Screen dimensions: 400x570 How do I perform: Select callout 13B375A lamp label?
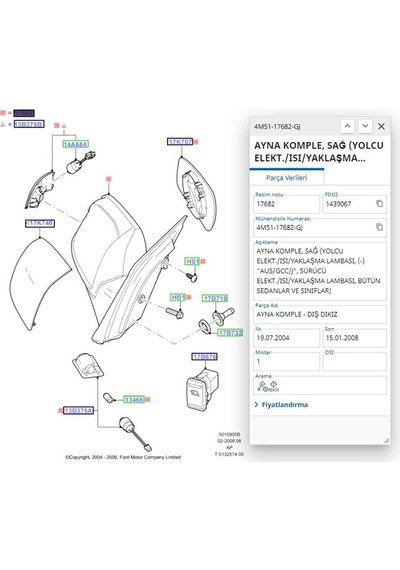click(x=79, y=410)
